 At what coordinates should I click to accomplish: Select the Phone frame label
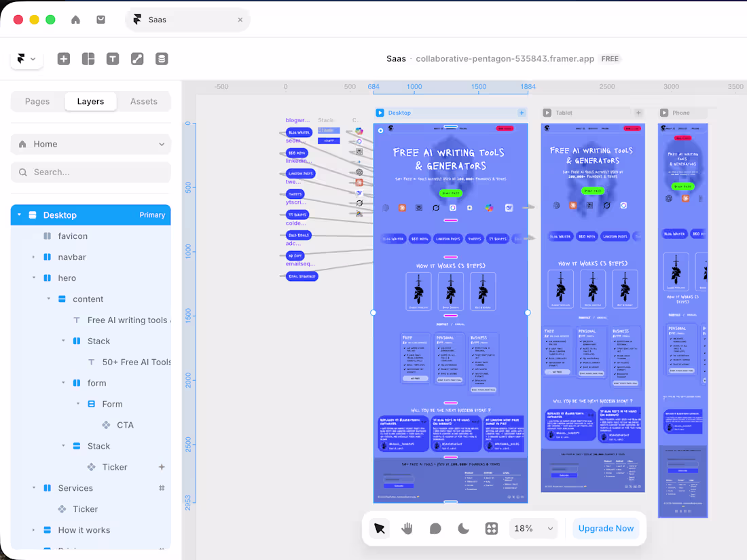[x=680, y=113]
